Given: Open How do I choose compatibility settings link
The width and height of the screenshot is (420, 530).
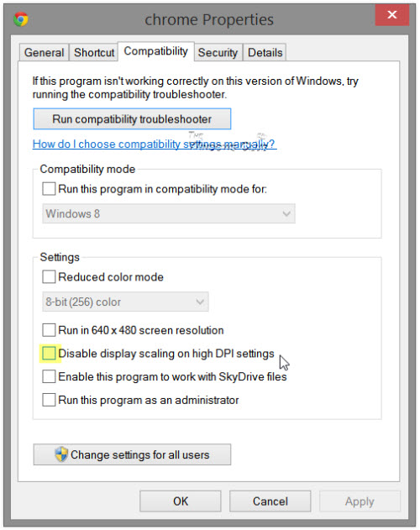Looking at the screenshot, I should (x=154, y=144).
